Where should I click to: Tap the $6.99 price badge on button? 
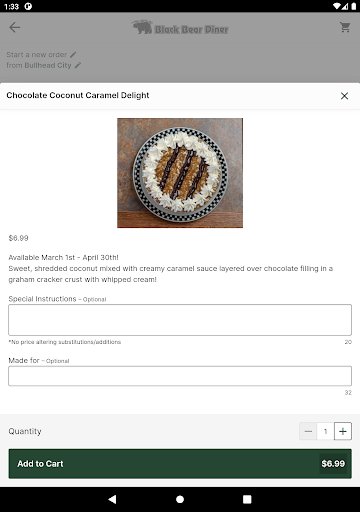click(333, 464)
